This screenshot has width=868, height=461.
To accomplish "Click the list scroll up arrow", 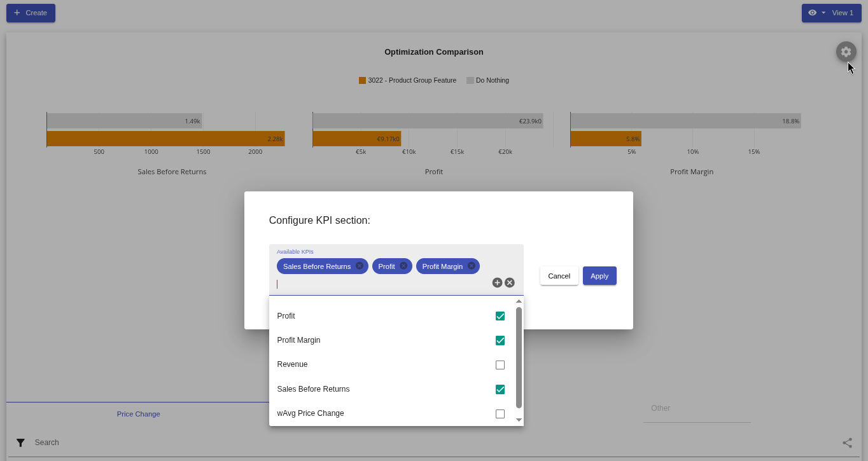I will [519, 301].
